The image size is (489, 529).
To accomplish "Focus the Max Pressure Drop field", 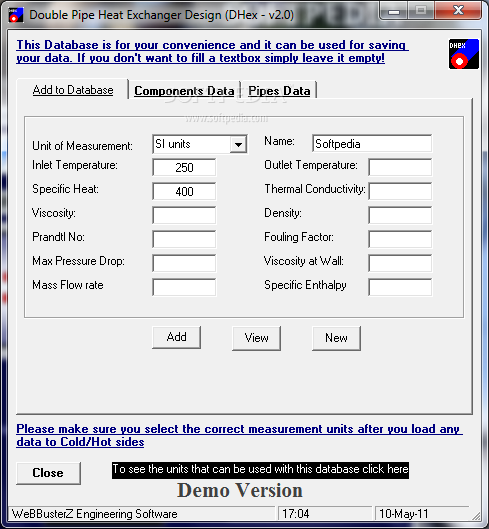I will coord(184,263).
